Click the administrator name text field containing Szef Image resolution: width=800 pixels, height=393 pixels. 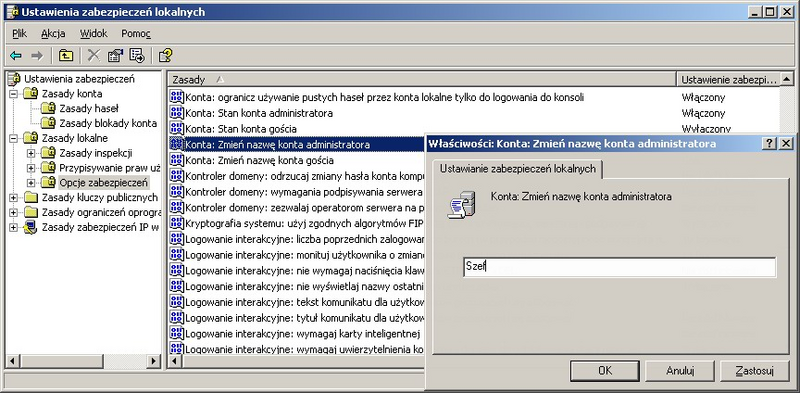pyautogui.click(x=619, y=267)
